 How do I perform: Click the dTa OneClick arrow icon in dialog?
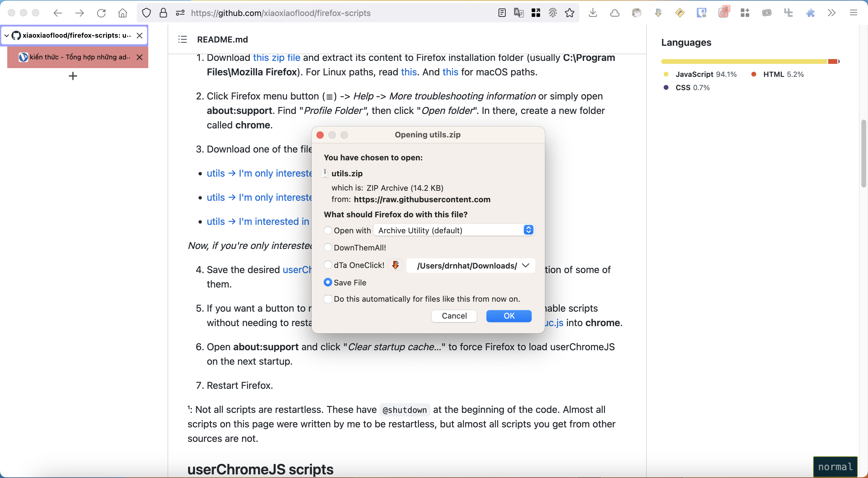pos(396,265)
